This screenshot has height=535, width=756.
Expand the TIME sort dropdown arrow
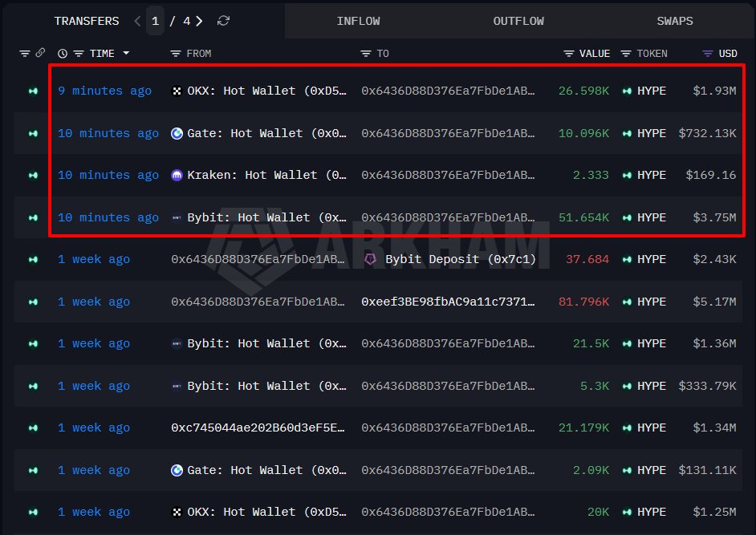(x=126, y=53)
